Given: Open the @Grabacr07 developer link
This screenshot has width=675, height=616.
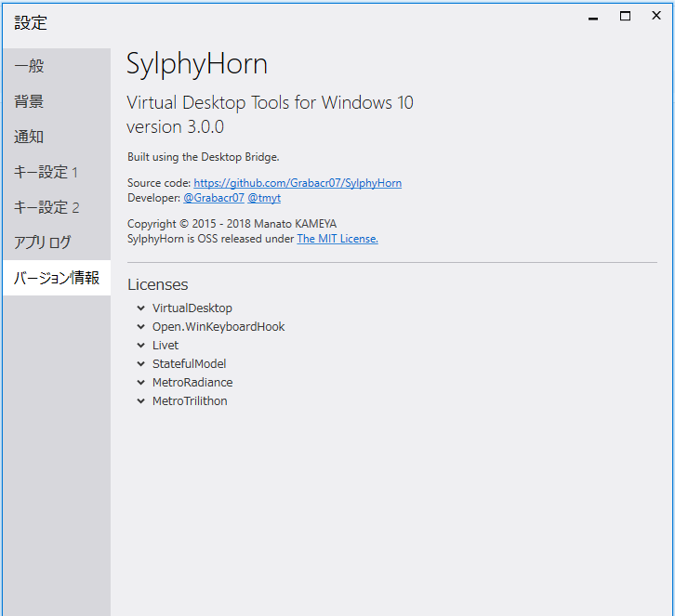Looking at the screenshot, I should (x=214, y=198).
